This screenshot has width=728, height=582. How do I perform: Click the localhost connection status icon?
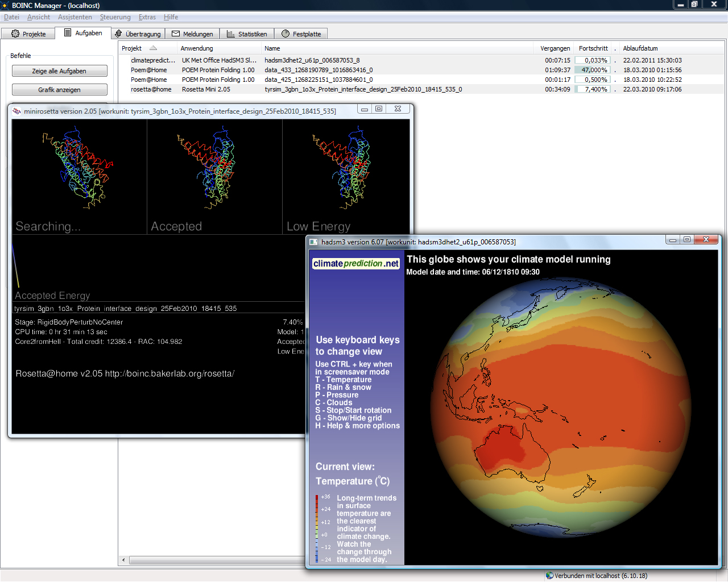pyautogui.click(x=549, y=576)
